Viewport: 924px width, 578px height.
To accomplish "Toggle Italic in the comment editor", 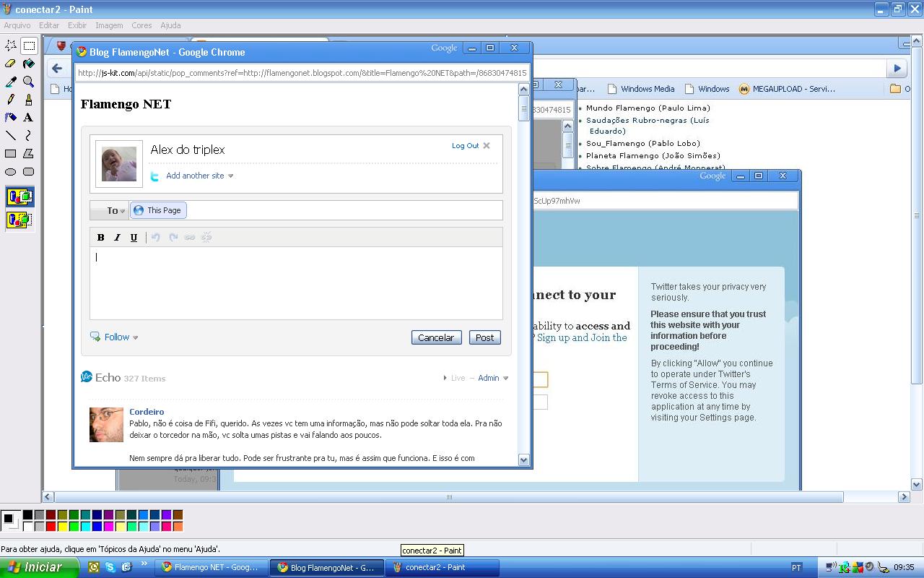I will point(117,237).
